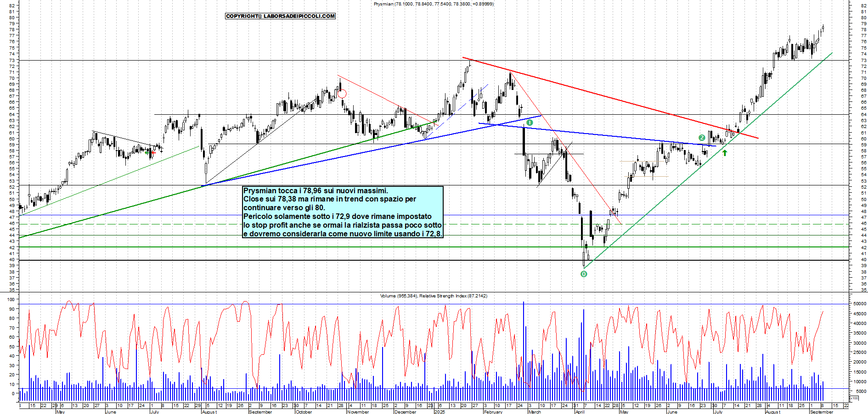This screenshot has height=414, width=868.
Task: Click the 90 RSI axis label
Action: click(x=11, y=309)
